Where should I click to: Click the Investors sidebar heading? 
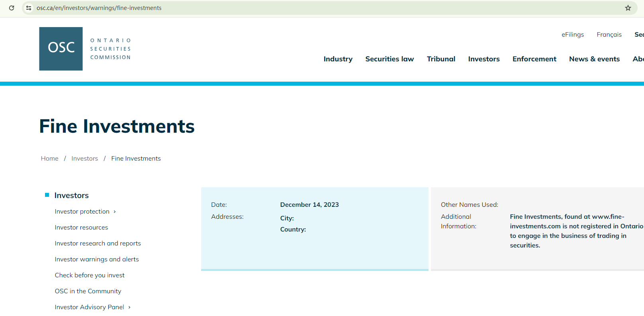click(72, 195)
